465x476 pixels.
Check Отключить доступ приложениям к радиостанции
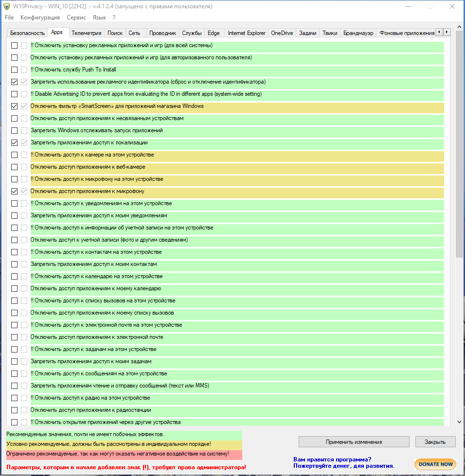pos(14,410)
